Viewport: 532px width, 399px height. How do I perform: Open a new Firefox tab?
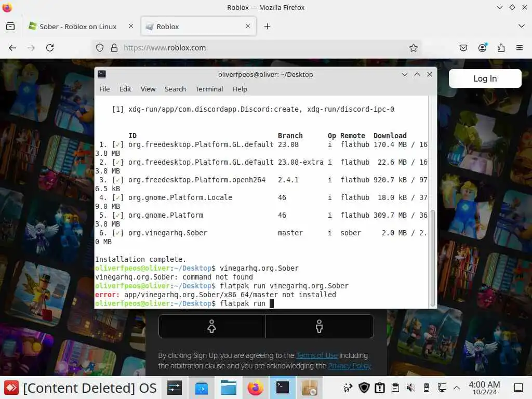pyautogui.click(x=268, y=26)
